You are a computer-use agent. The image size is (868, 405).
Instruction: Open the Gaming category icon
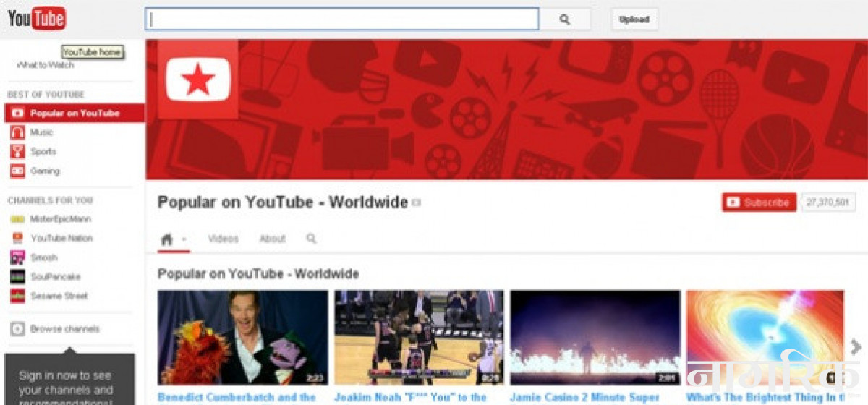coord(17,171)
